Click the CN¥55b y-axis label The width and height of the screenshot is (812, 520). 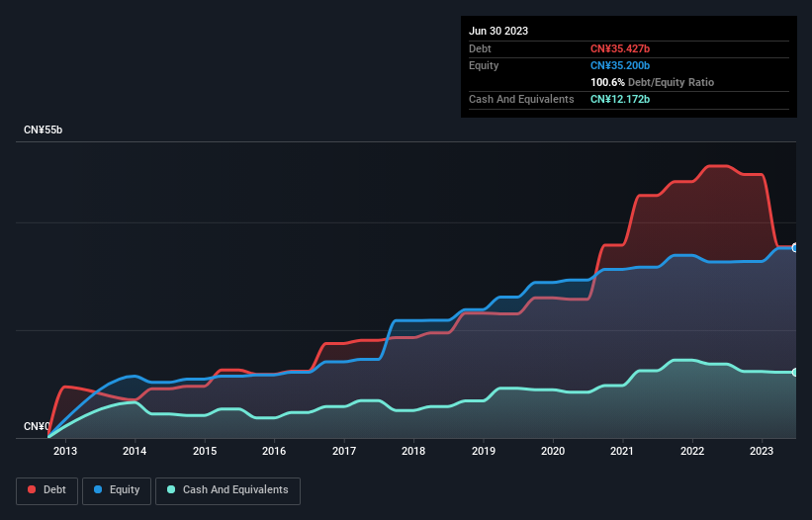(43, 130)
